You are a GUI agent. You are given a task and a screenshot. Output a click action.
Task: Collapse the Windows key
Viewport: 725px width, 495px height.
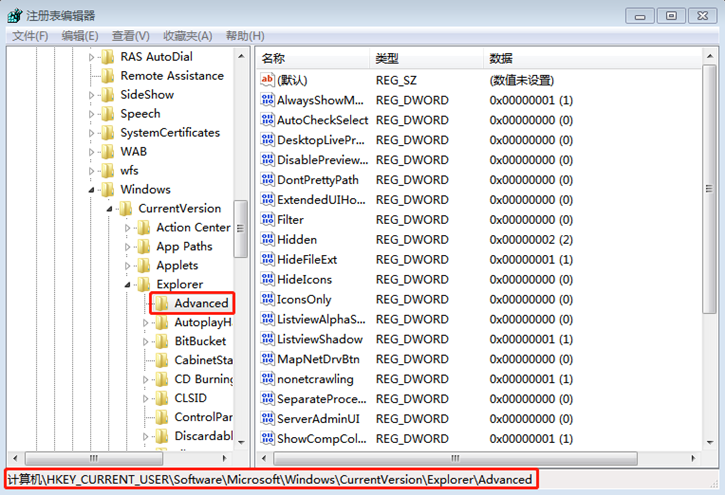click(91, 190)
